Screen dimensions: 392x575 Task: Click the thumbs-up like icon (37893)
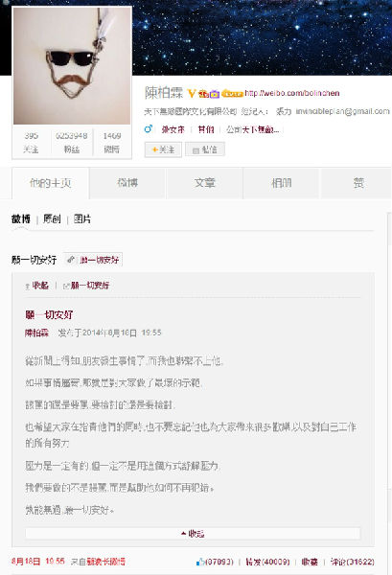(x=200, y=562)
